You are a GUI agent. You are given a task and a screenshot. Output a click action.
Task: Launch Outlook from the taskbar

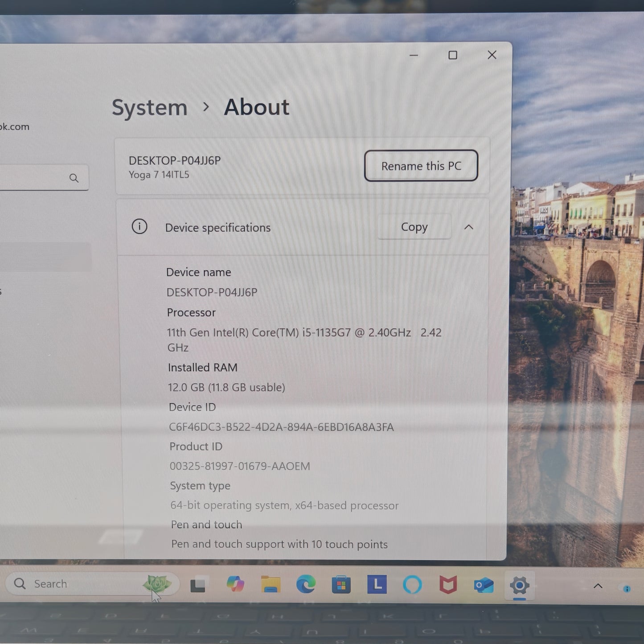[x=484, y=585]
